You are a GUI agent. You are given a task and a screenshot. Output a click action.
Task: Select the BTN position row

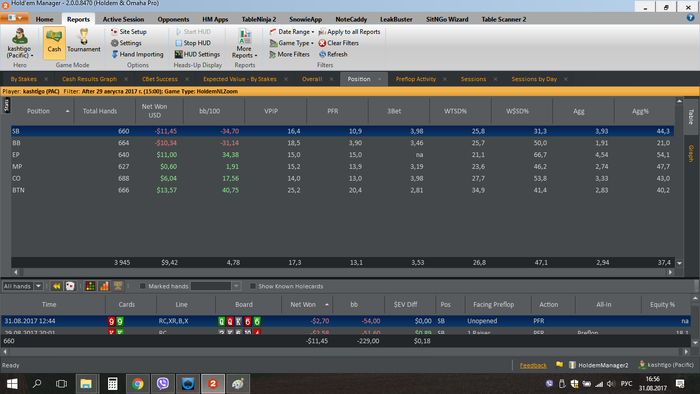342,190
